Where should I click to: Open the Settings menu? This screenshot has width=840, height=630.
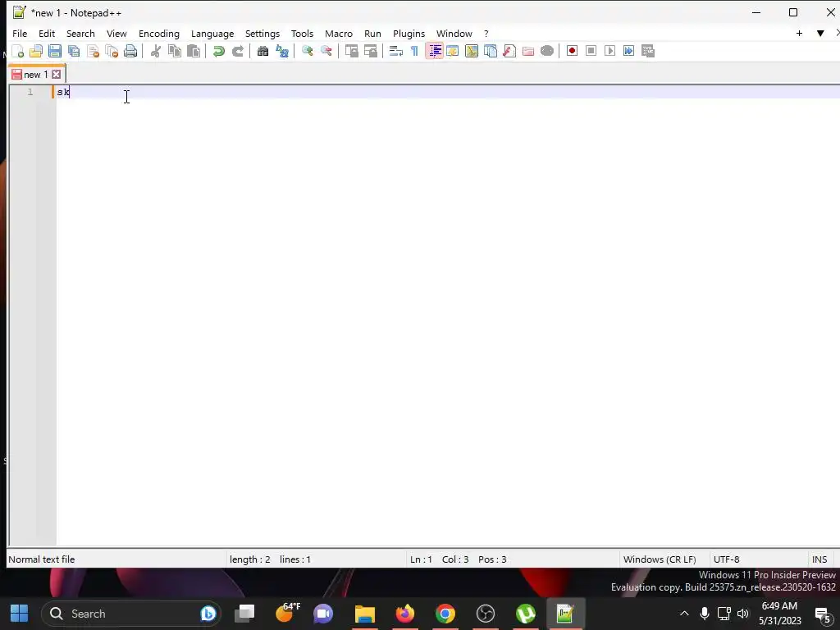(262, 33)
